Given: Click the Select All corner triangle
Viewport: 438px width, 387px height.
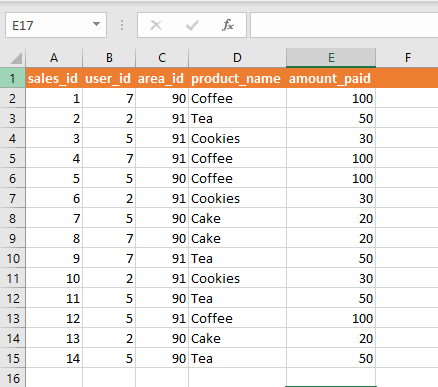Looking at the screenshot, I should 16,58.
